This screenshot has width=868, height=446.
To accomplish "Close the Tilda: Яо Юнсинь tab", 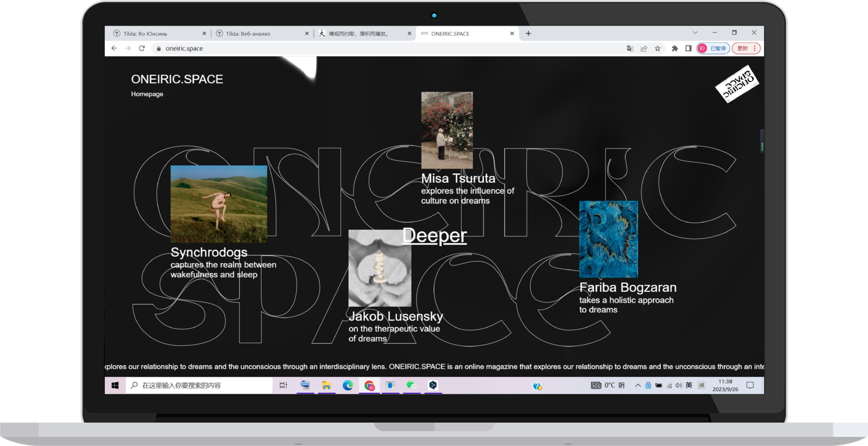I will point(204,34).
